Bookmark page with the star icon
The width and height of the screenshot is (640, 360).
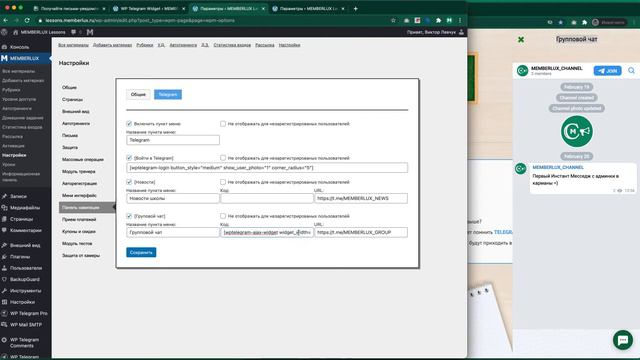pyautogui.click(x=393, y=20)
